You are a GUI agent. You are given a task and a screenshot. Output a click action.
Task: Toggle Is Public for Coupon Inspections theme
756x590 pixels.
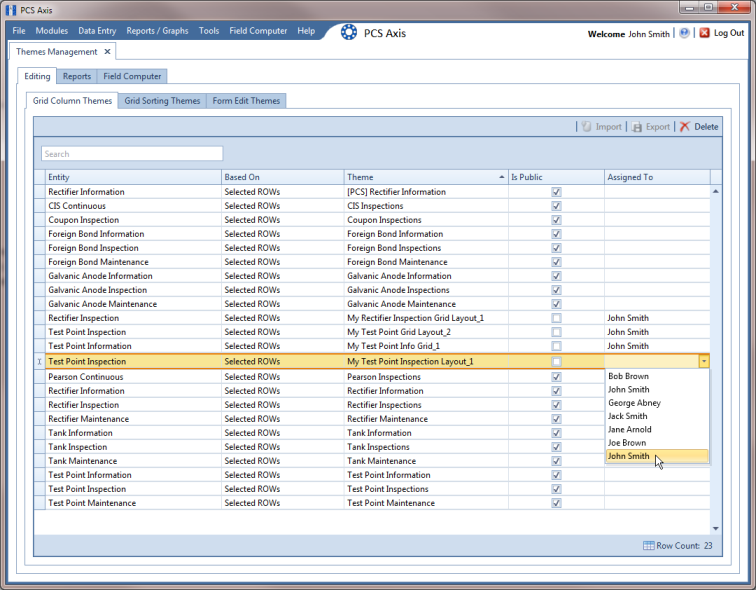click(556, 220)
